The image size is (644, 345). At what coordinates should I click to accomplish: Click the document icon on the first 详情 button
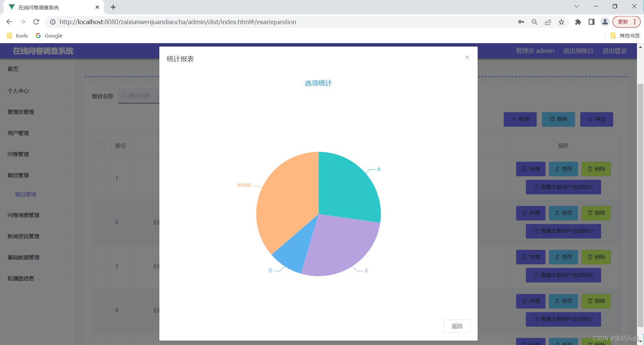pyautogui.click(x=525, y=169)
